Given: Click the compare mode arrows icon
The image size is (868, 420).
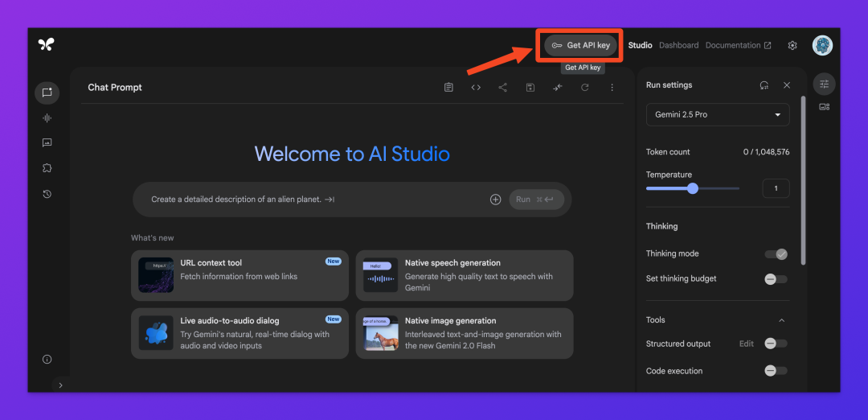Looking at the screenshot, I should 558,88.
